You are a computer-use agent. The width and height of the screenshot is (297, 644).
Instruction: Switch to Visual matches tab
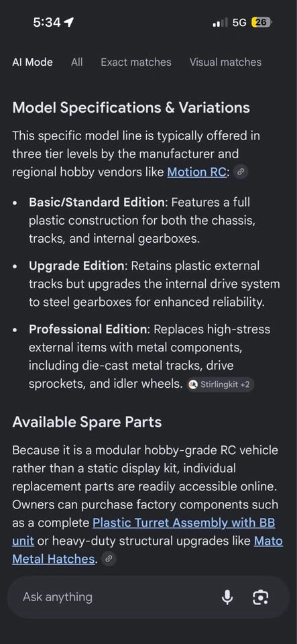coord(225,62)
